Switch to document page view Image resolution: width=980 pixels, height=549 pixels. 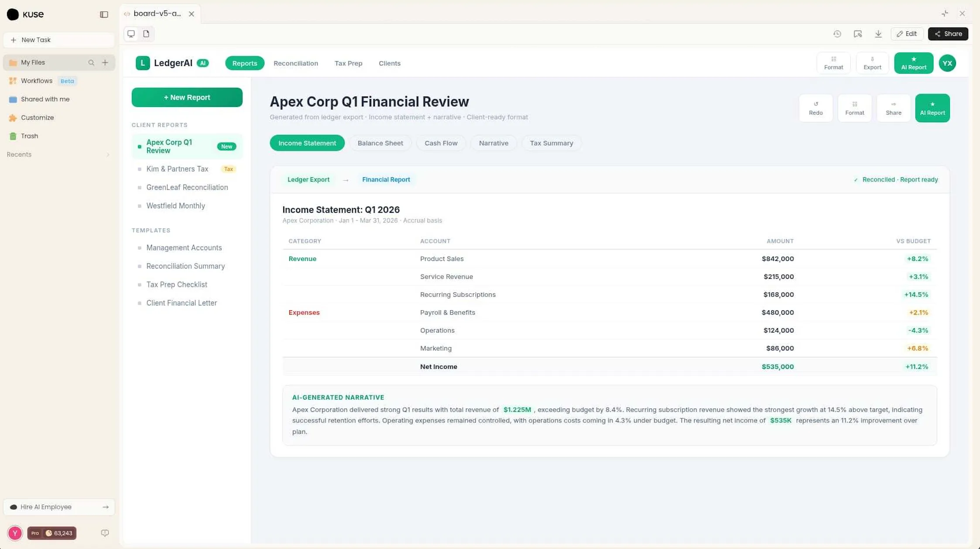click(x=146, y=34)
